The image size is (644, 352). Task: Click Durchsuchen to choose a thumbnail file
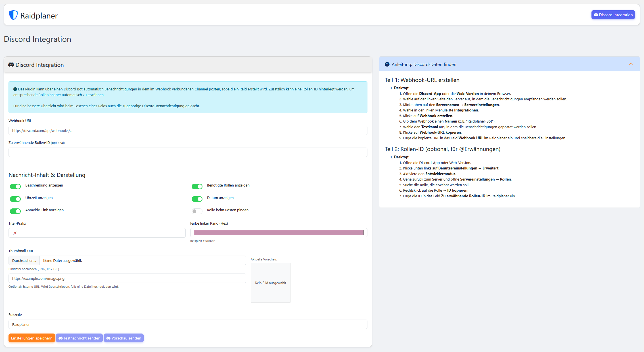click(24, 260)
